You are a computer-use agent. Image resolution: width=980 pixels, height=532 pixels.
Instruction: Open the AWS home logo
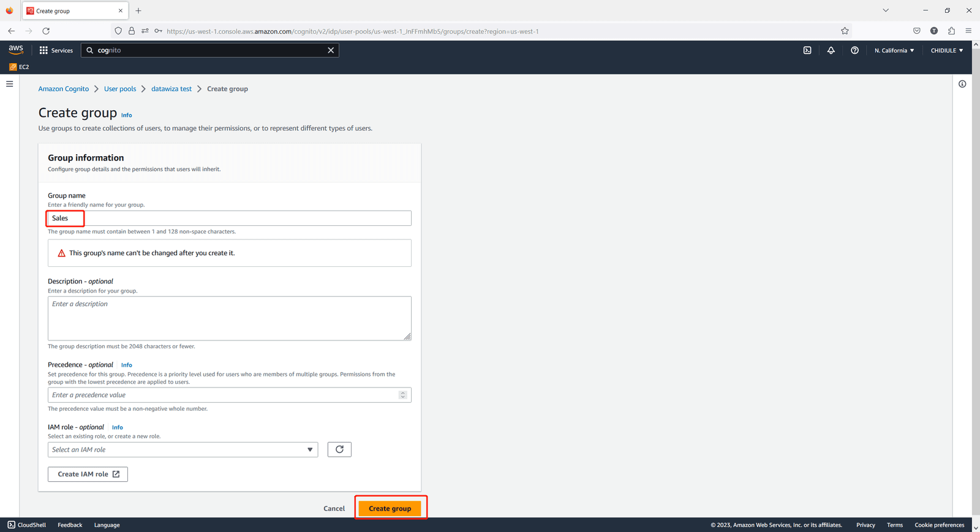[x=16, y=50]
